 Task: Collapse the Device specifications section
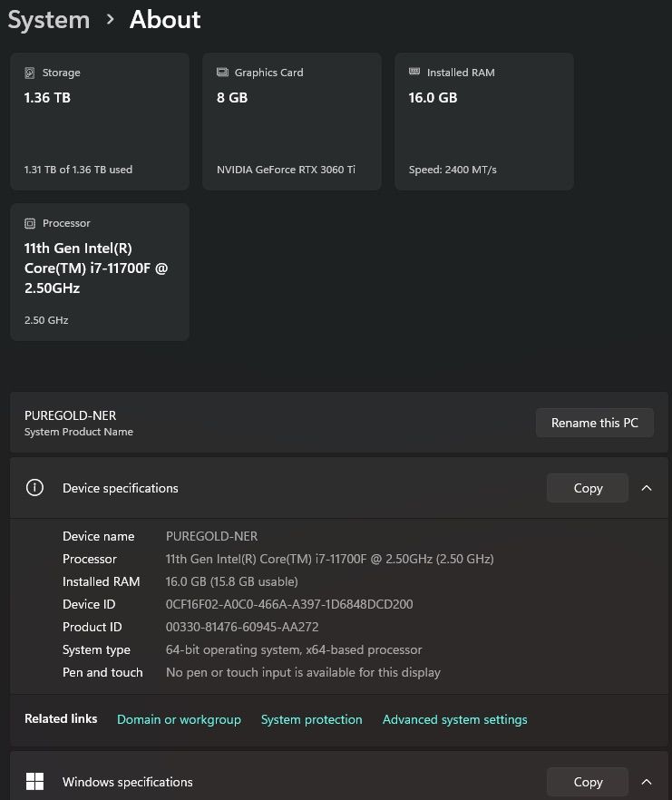coord(647,488)
